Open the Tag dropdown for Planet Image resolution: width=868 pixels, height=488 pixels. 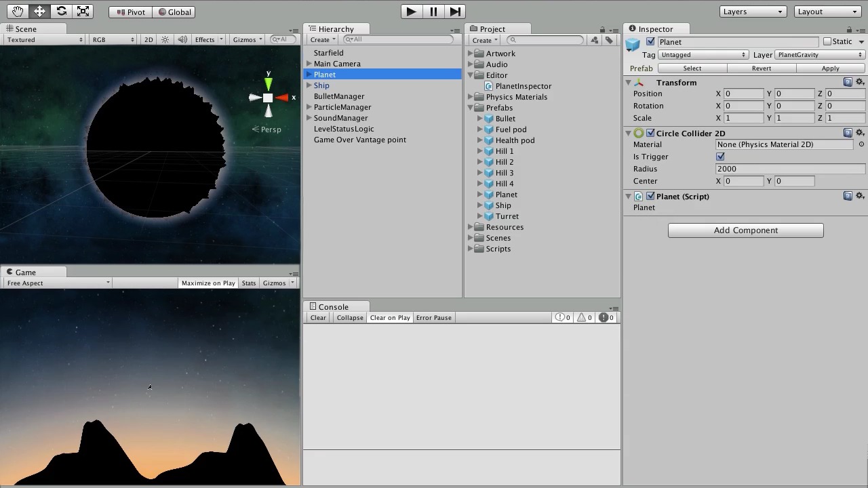[702, 55]
